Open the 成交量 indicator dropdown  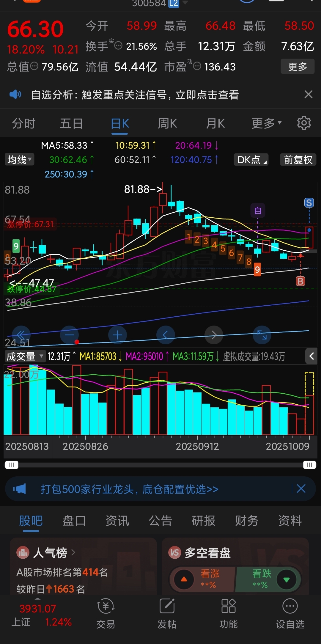(25, 356)
